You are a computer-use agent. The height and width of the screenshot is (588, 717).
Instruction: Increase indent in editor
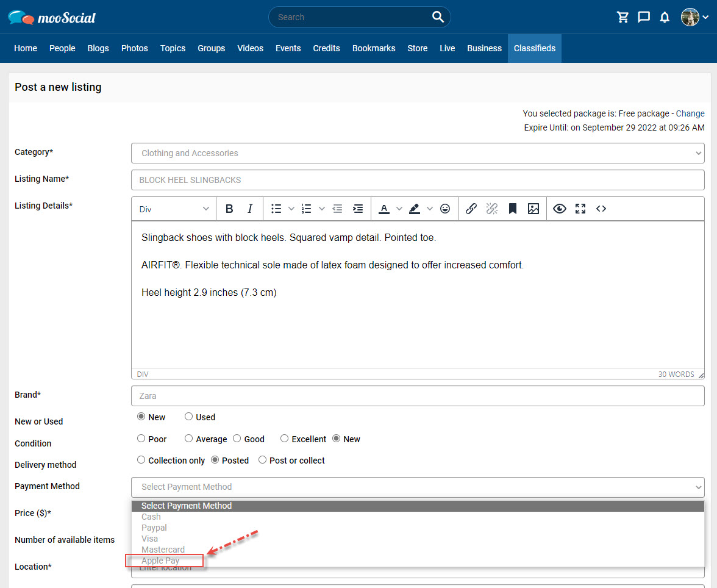coord(357,209)
